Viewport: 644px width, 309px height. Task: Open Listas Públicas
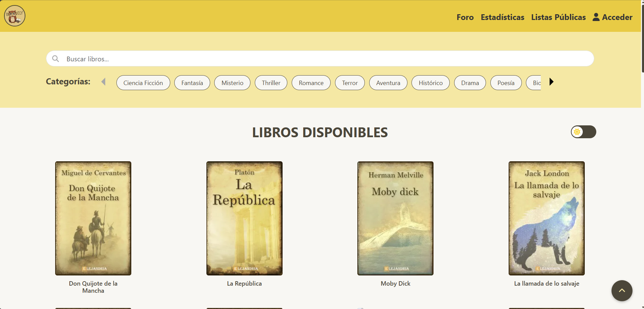pos(558,17)
